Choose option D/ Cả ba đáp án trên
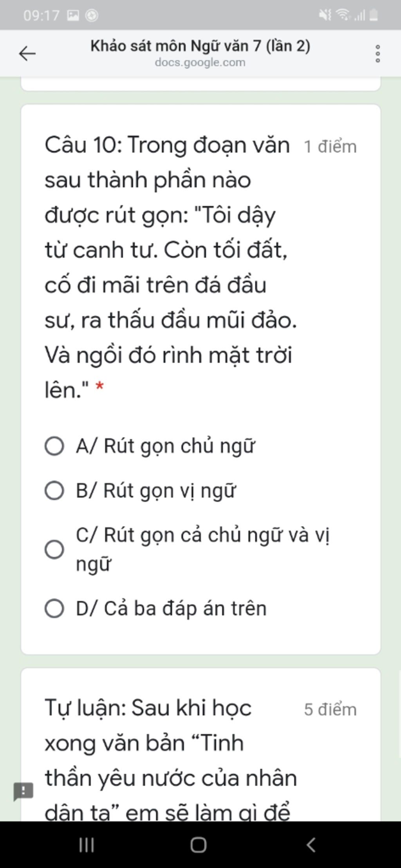This screenshot has width=401, height=868. [x=54, y=608]
